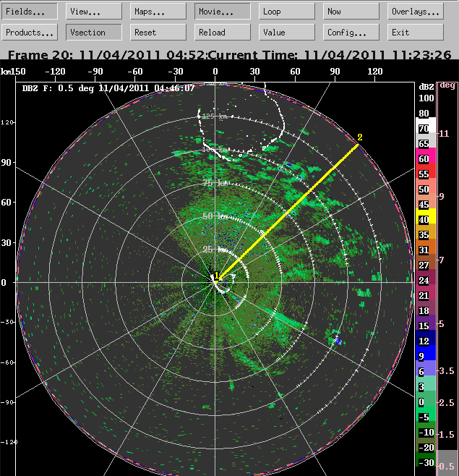
Task: Jump to current time with Now
Action: point(351,12)
